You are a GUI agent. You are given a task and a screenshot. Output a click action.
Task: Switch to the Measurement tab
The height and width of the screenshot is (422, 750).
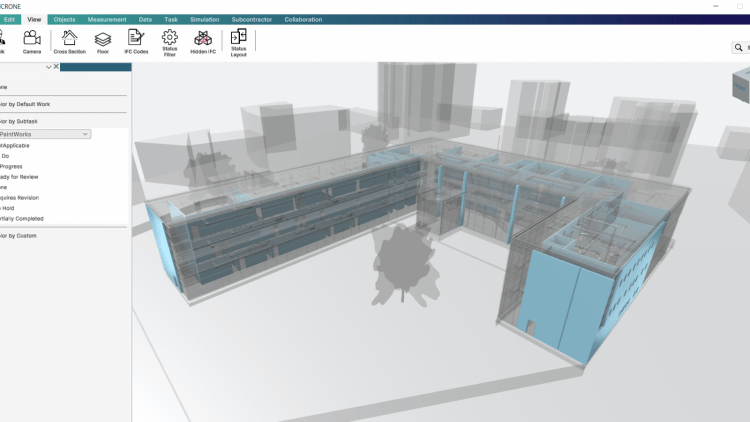click(x=106, y=19)
